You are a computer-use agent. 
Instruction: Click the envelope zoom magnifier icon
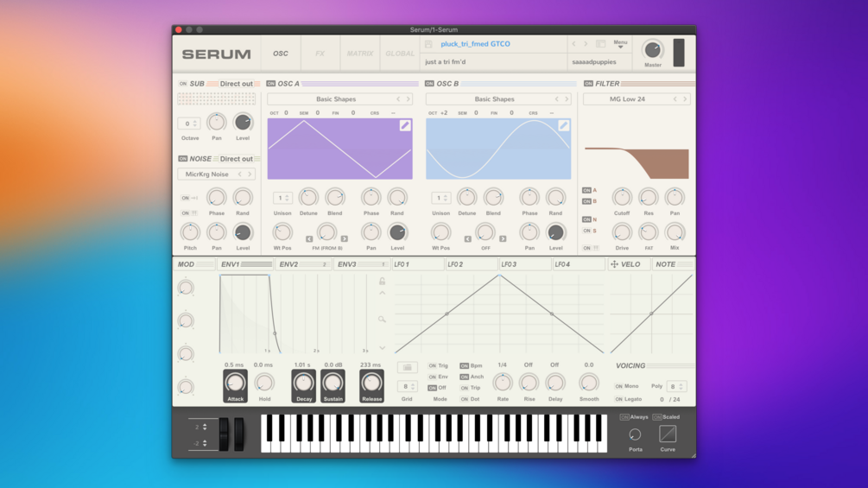[x=382, y=320]
